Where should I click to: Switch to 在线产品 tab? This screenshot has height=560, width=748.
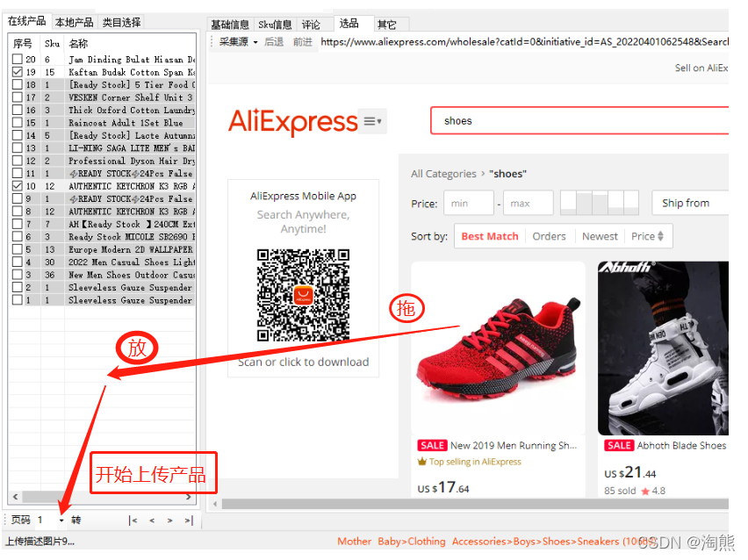[26, 21]
